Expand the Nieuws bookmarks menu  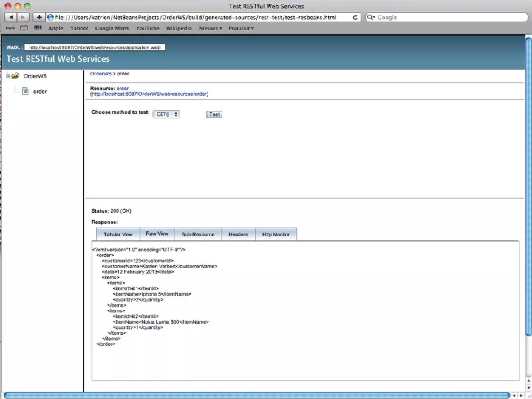(210, 28)
